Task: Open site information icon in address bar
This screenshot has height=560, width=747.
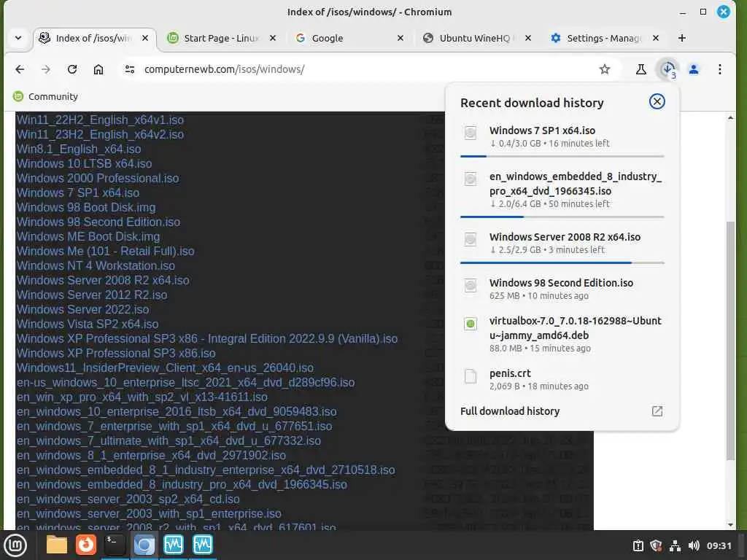Action: pyautogui.click(x=130, y=69)
